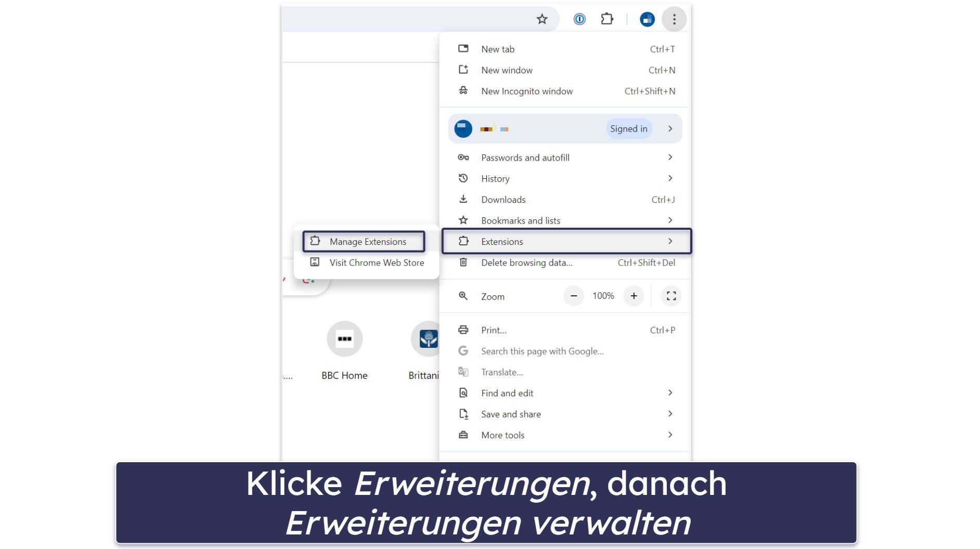980x549 pixels.
Task: Expand Passwords and autofill submenu arrow
Action: tap(670, 158)
